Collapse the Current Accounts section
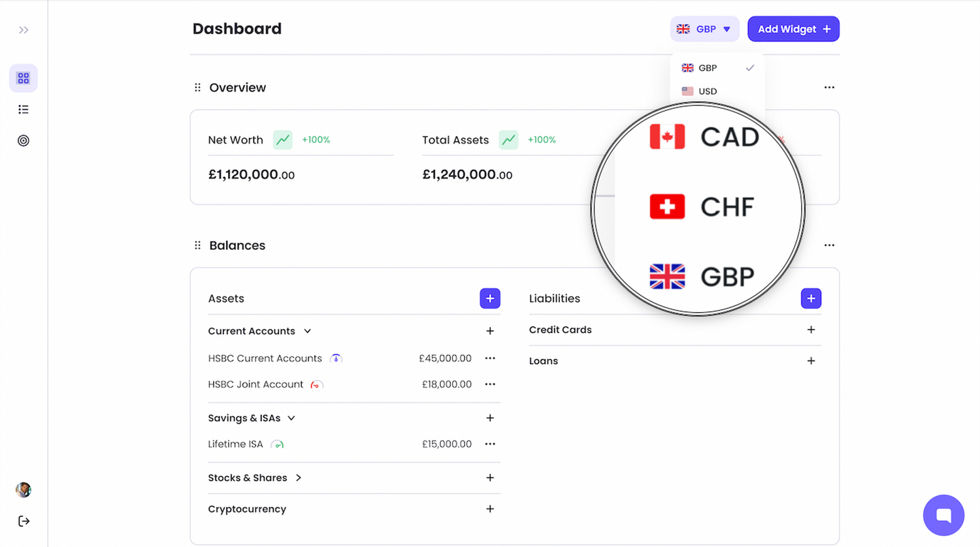The image size is (980, 547). point(307,331)
